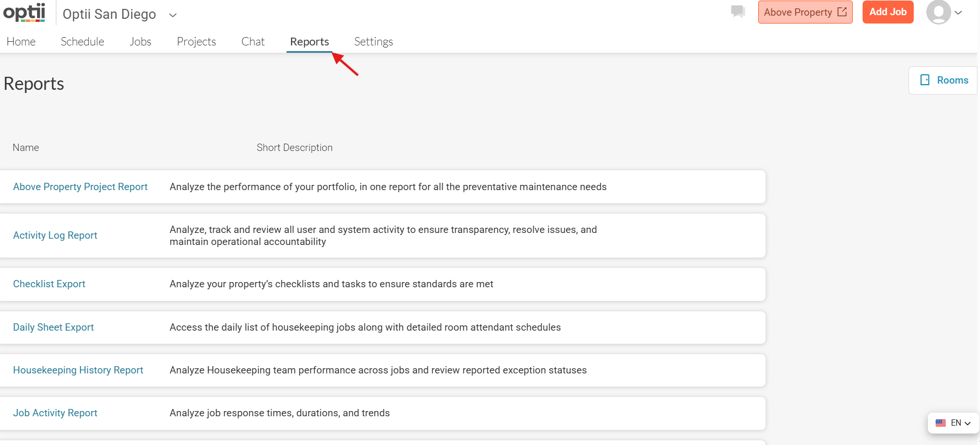Click the user avatar icon
This screenshot has height=445, width=980.
click(938, 12)
